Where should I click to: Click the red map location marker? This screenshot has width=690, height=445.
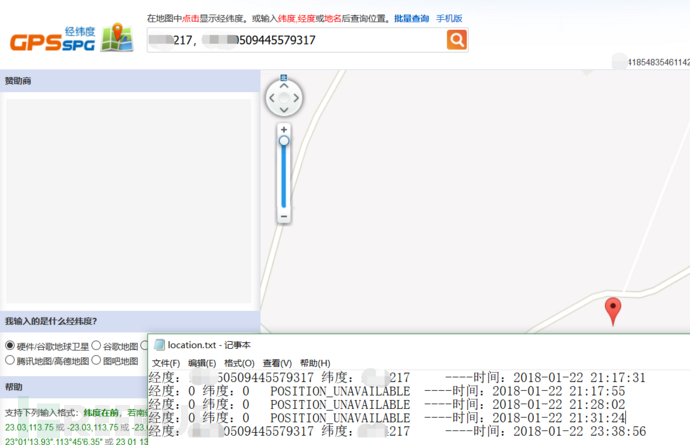pos(613,311)
